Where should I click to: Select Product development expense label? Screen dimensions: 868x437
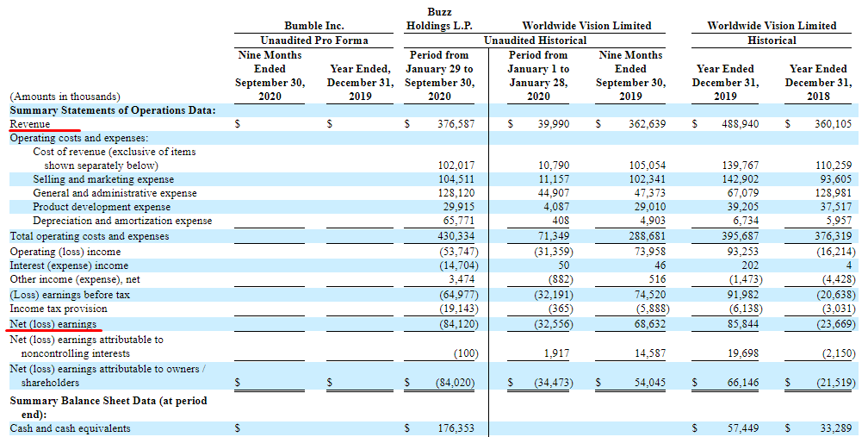tap(102, 207)
